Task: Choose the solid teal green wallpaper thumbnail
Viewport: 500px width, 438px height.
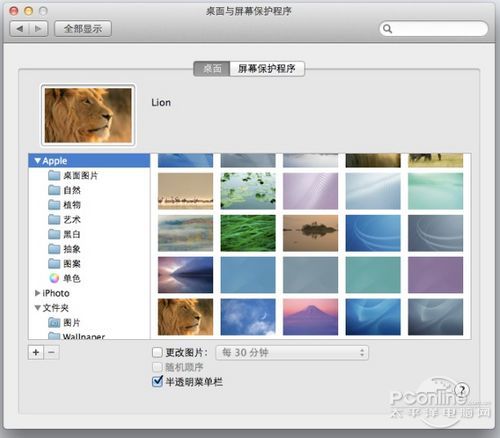Action: [x=373, y=275]
